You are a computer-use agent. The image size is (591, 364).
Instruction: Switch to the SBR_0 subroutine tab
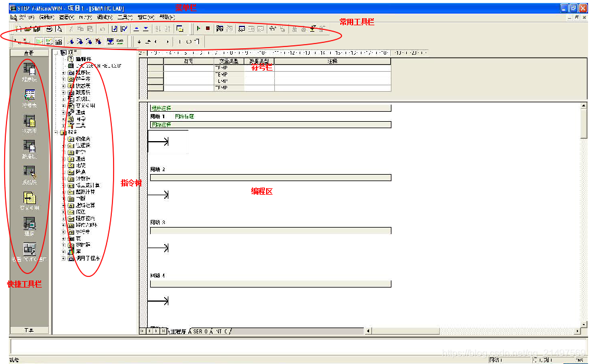click(x=200, y=331)
